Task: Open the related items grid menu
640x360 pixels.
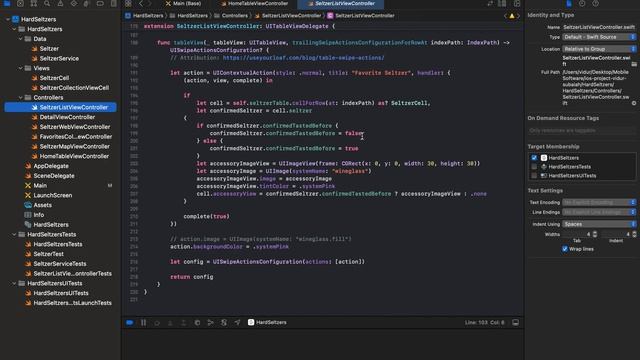Action: tap(128, 3)
